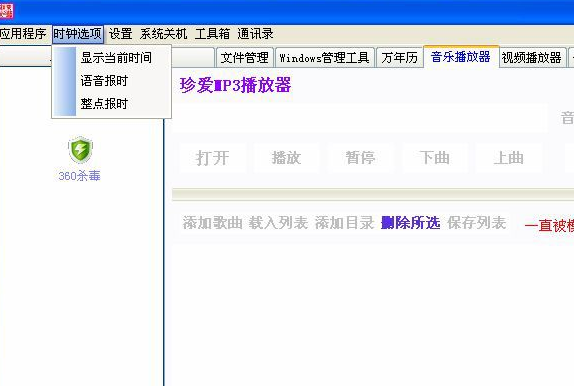Screen dimensions: 574x386
Task: Click the 360杀毒 label text
Action: (79, 176)
